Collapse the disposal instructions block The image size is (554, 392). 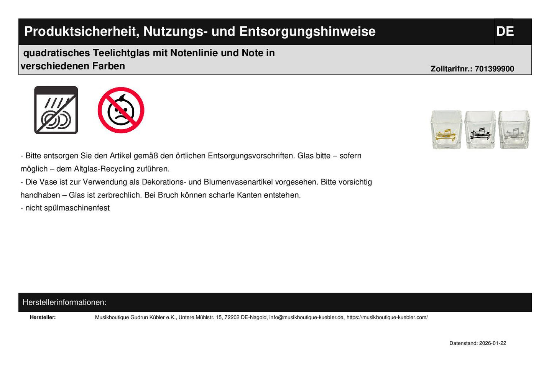click(x=196, y=182)
